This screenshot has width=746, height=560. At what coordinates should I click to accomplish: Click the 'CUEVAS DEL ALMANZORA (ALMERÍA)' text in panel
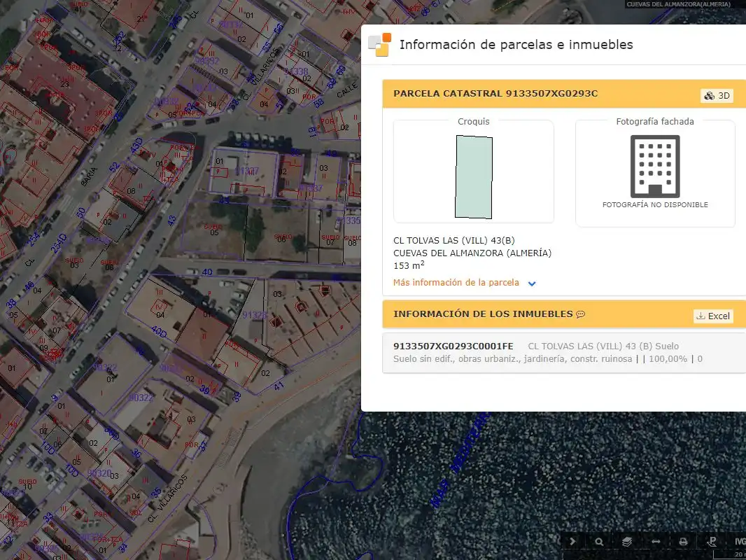click(472, 253)
